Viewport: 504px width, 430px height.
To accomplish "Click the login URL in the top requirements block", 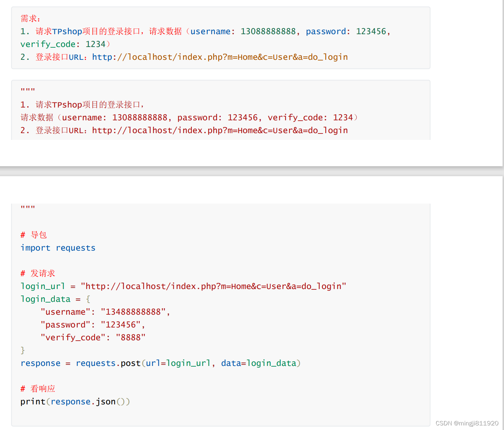I will [220, 57].
